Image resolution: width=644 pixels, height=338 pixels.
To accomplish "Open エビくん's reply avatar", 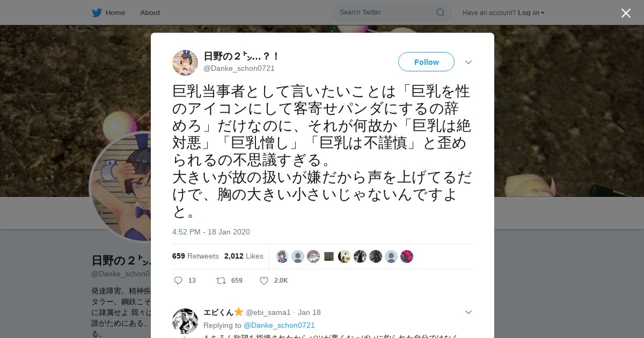I will tap(185, 321).
